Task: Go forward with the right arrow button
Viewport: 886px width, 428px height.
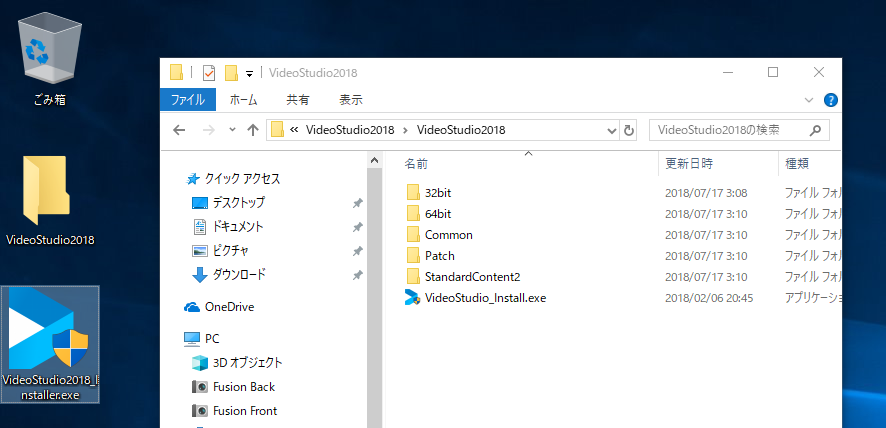Action: click(209, 130)
